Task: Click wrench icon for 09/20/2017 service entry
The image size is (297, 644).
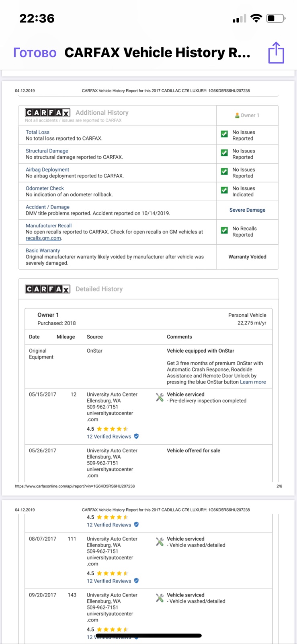Action: (x=160, y=598)
